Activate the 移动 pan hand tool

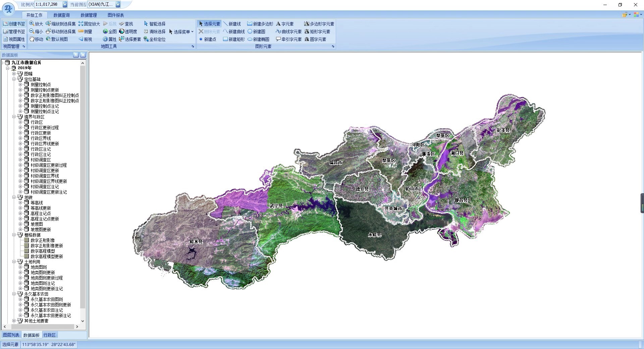(x=36, y=39)
